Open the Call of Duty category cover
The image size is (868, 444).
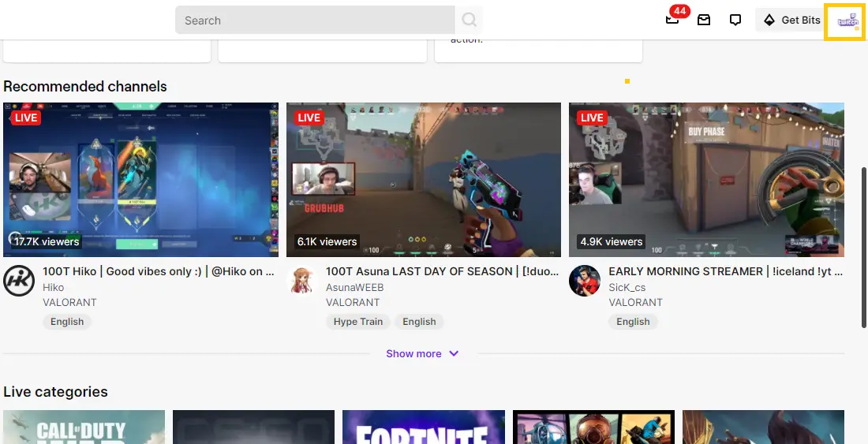[x=84, y=427]
